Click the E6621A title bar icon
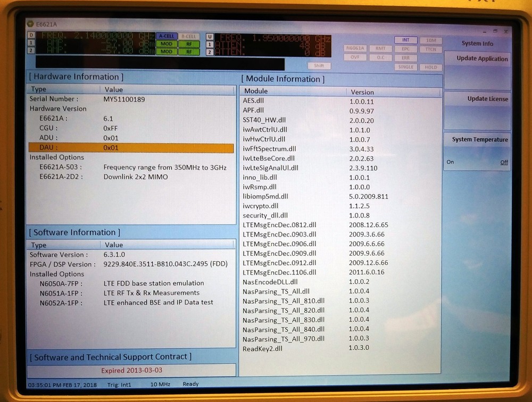 pos(30,24)
